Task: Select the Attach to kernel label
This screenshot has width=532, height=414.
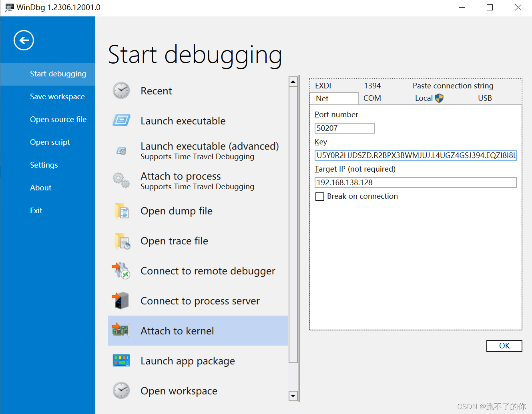Action: tap(177, 331)
